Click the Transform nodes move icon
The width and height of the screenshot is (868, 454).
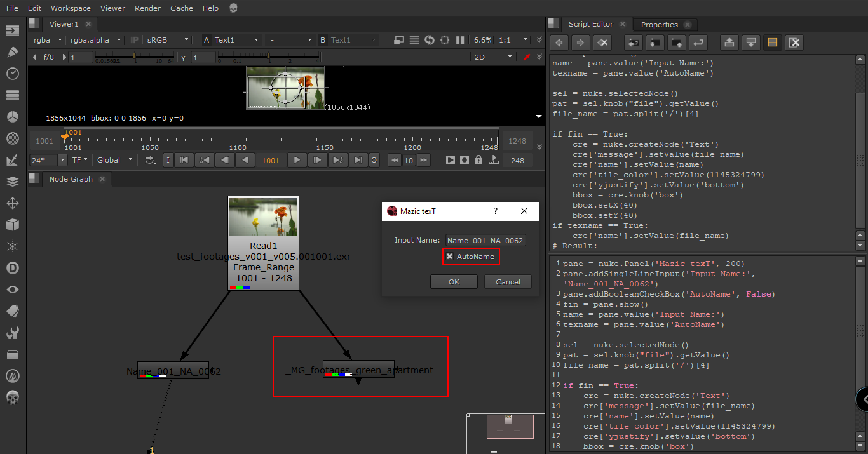point(12,203)
